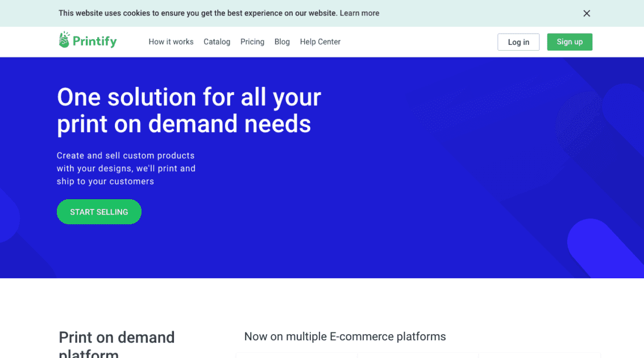Visit the Blog link in navigation
The height and width of the screenshot is (358, 644).
pyautogui.click(x=282, y=42)
